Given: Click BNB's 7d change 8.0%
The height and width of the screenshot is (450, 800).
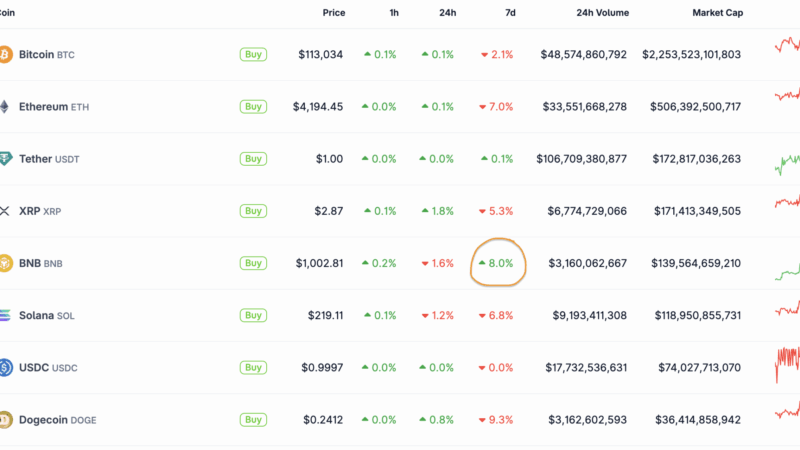Looking at the screenshot, I should tap(496, 263).
